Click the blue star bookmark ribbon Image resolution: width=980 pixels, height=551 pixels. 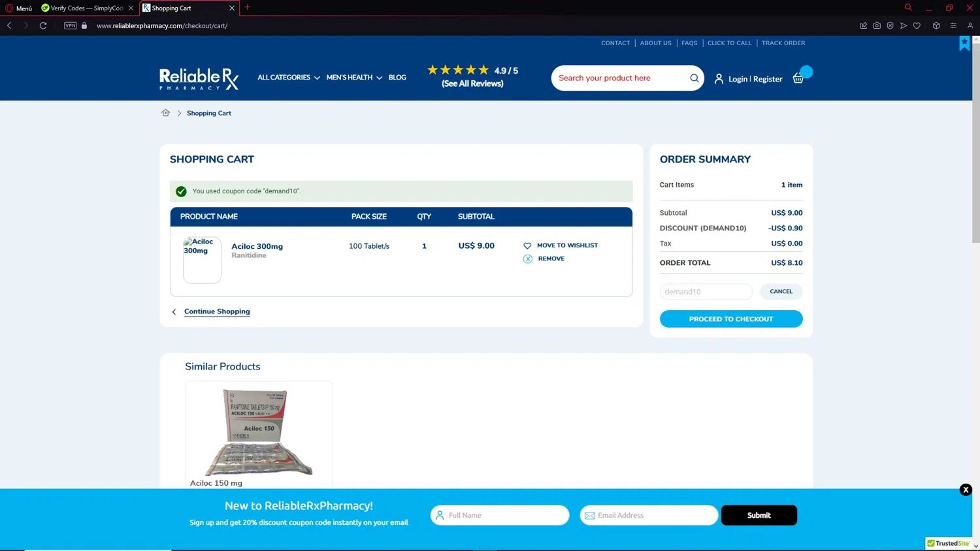pyautogui.click(x=964, y=43)
